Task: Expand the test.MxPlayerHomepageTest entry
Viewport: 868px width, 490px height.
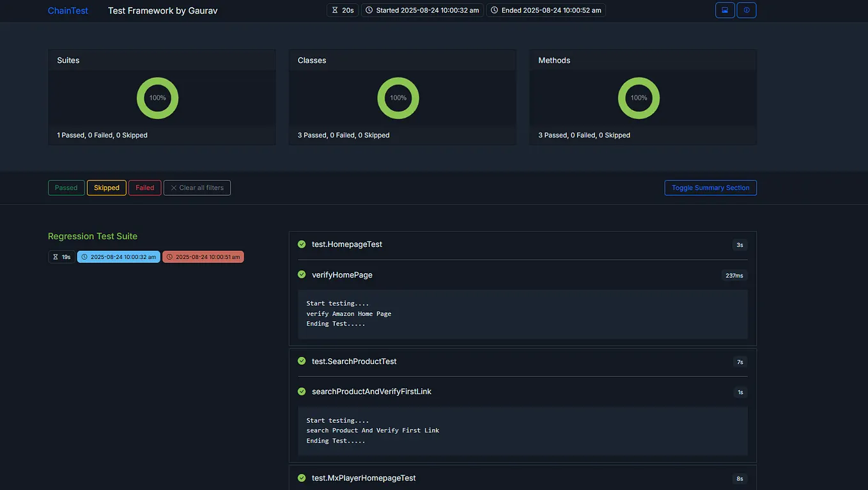Action: [363, 477]
